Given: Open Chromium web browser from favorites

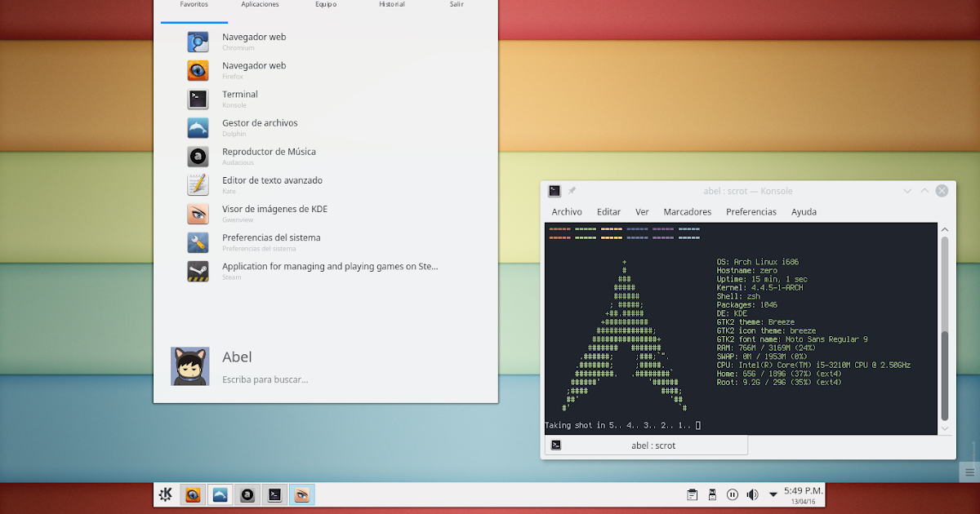Looking at the screenshot, I should (x=254, y=41).
